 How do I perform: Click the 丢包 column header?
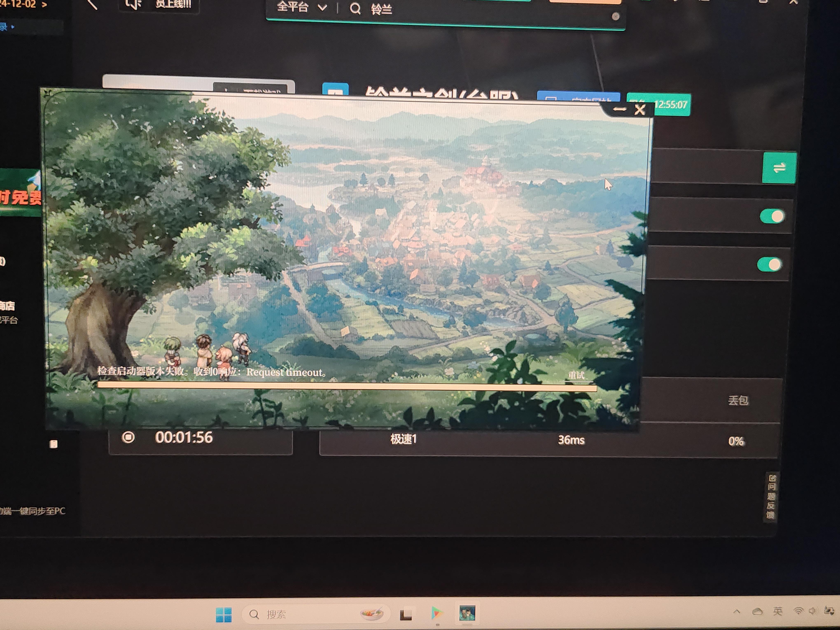pyautogui.click(x=738, y=400)
